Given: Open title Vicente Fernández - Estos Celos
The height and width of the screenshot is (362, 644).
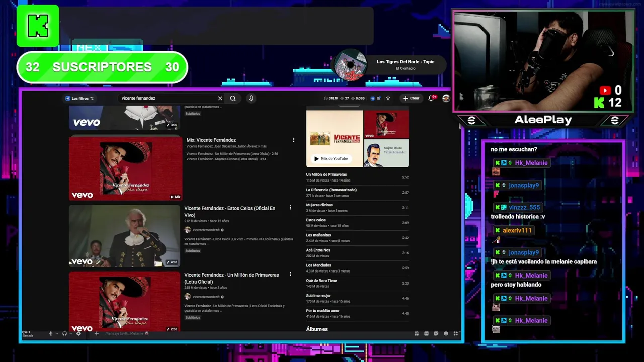Looking at the screenshot, I should pos(230,211).
